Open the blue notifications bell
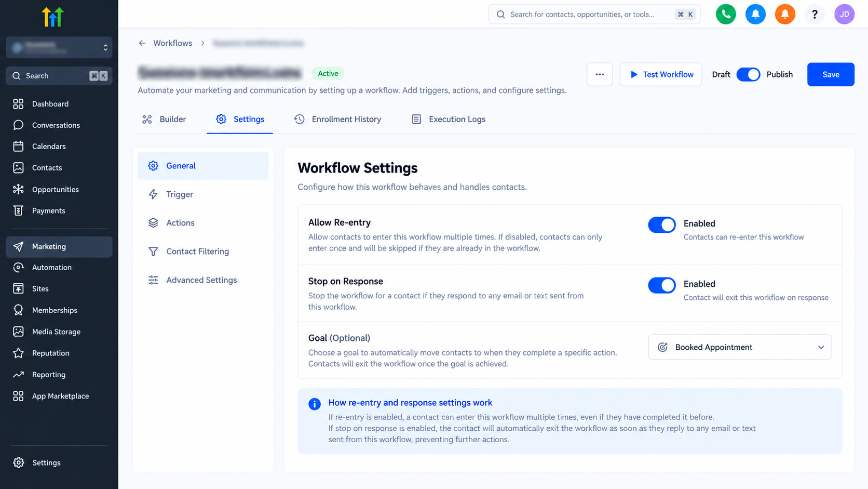Screen dimensions: 868x489 (x=755, y=14)
